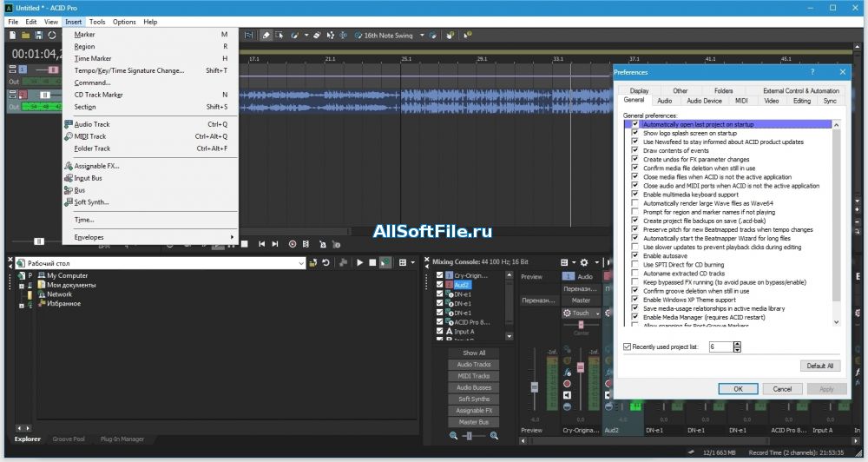Screen dimensions: 868x462
Task: Click the Master Bus filter button
Action: (x=474, y=421)
